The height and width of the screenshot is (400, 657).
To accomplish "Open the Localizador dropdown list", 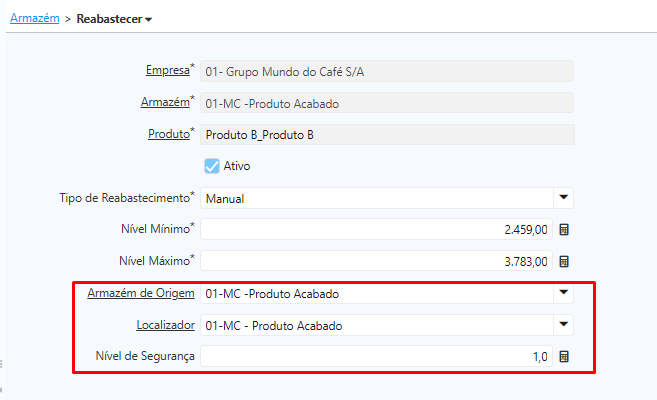I will coord(564,325).
